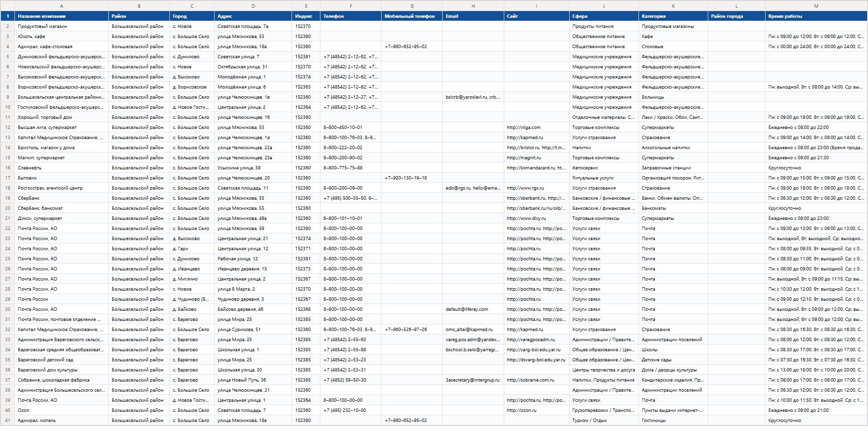This screenshot has height=434, width=868.
Task: Select the 'Продуктовый магазин' company cell
Action: (x=62, y=26)
